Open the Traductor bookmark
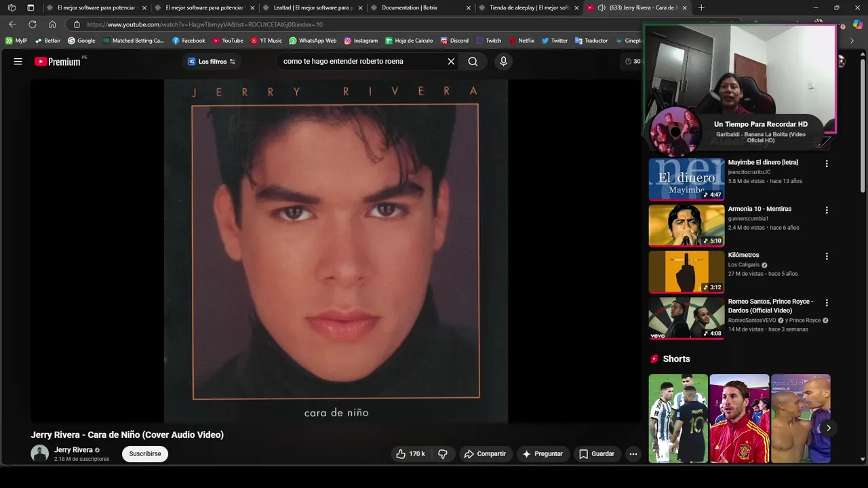Screen dimensions: 868x488 click(591, 41)
